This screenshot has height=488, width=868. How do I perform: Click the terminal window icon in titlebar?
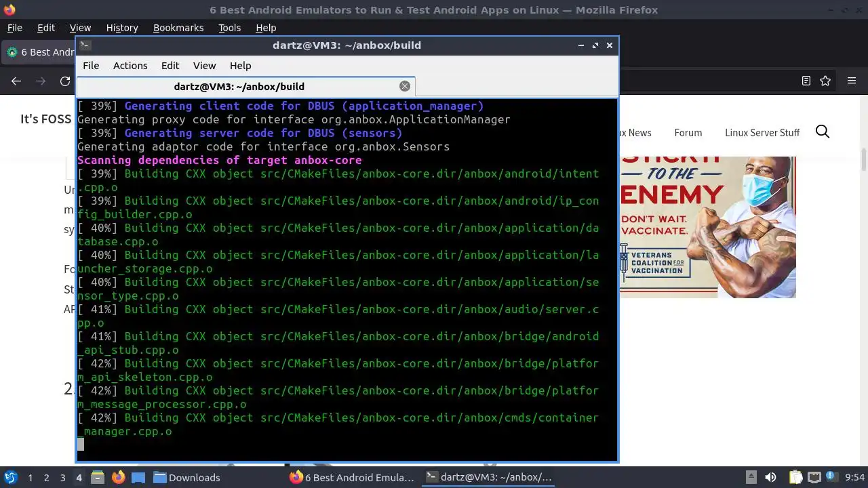(x=84, y=45)
